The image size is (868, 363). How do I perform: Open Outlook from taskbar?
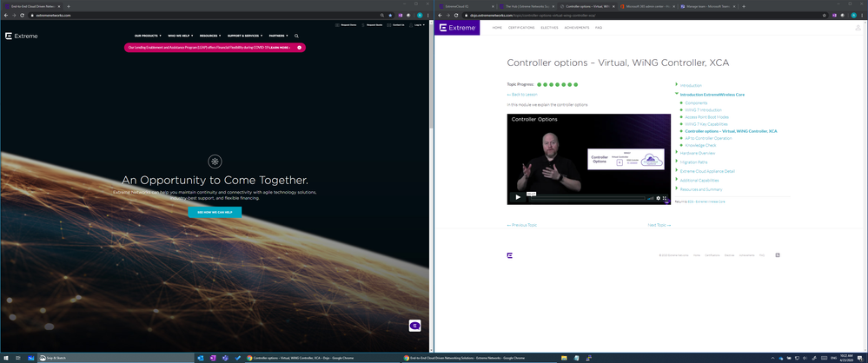(201, 358)
